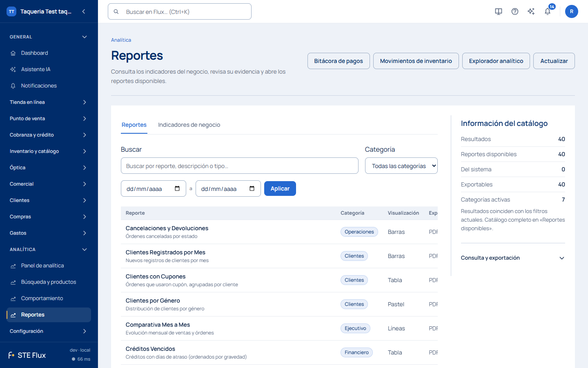Click the Dashboard home icon

pos(13,53)
